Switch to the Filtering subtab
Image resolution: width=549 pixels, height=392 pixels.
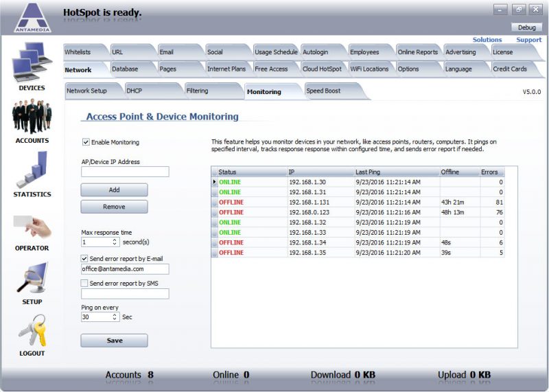tap(213, 91)
